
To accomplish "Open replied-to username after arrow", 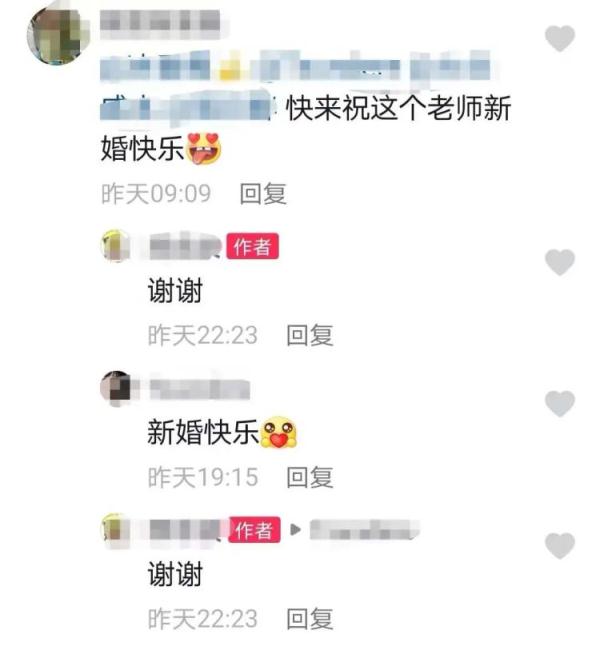I will coord(365,529).
